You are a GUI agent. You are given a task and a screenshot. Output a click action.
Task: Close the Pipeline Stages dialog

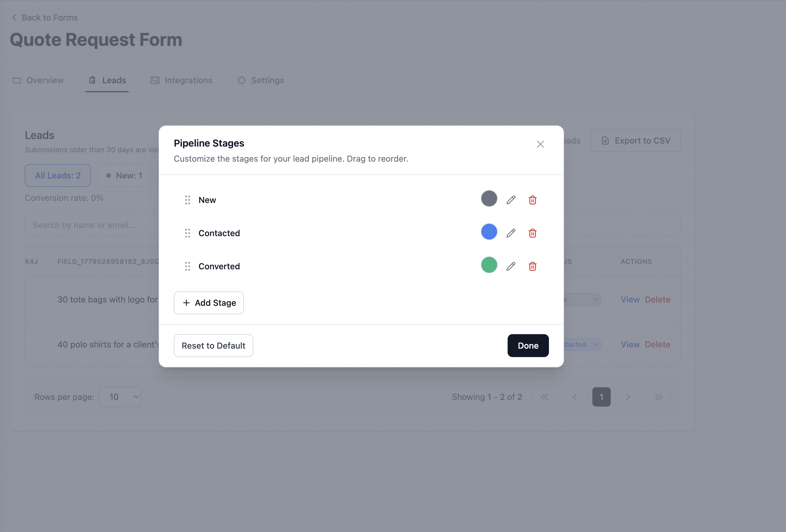coord(540,144)
